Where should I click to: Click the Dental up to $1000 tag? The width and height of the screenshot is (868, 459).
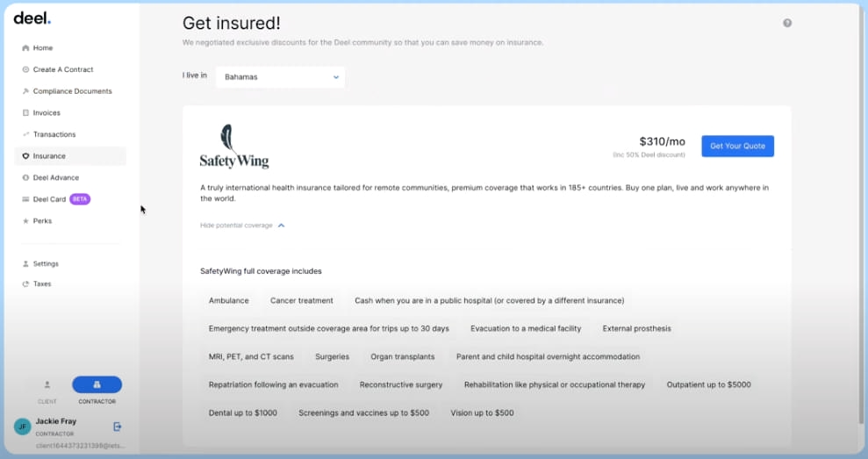pos(243,413)
